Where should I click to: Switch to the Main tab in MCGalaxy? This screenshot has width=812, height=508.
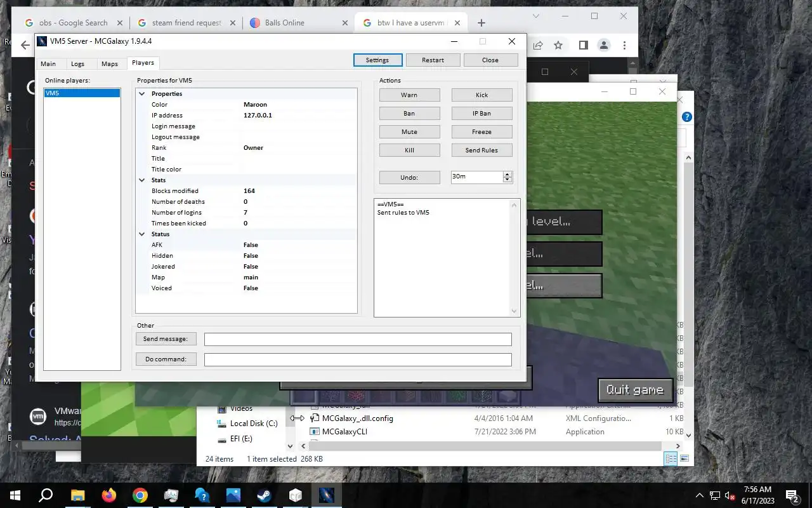pyautogui.click(x=48, y=63)
